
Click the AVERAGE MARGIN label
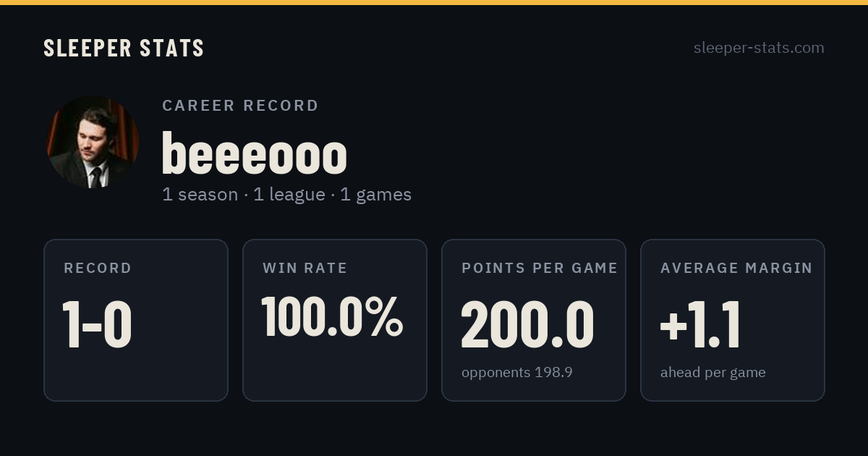[x=736, y=269]
